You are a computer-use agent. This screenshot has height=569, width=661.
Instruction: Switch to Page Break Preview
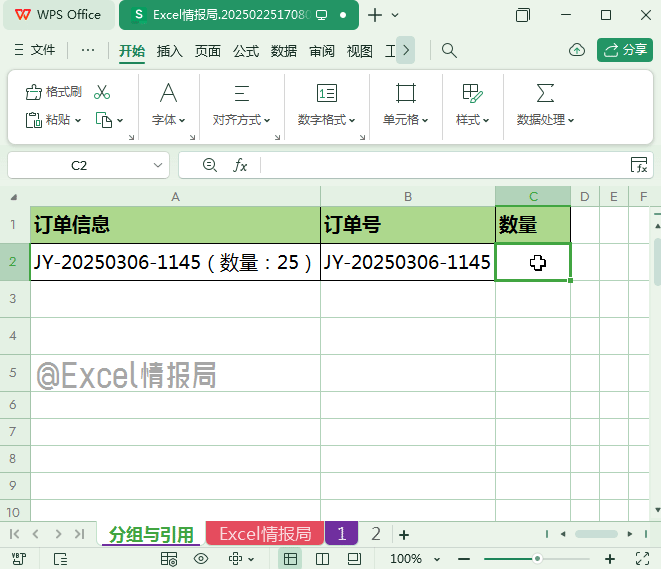(322, 559)
